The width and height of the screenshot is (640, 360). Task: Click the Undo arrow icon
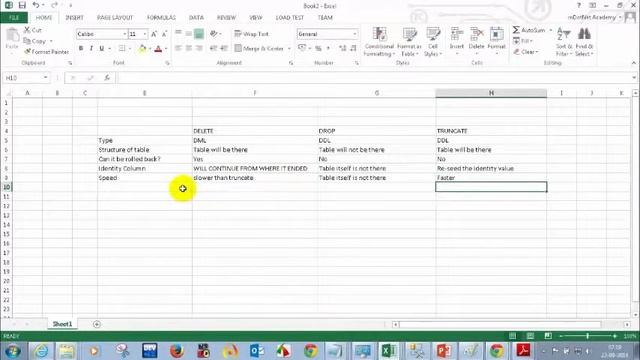36,5
